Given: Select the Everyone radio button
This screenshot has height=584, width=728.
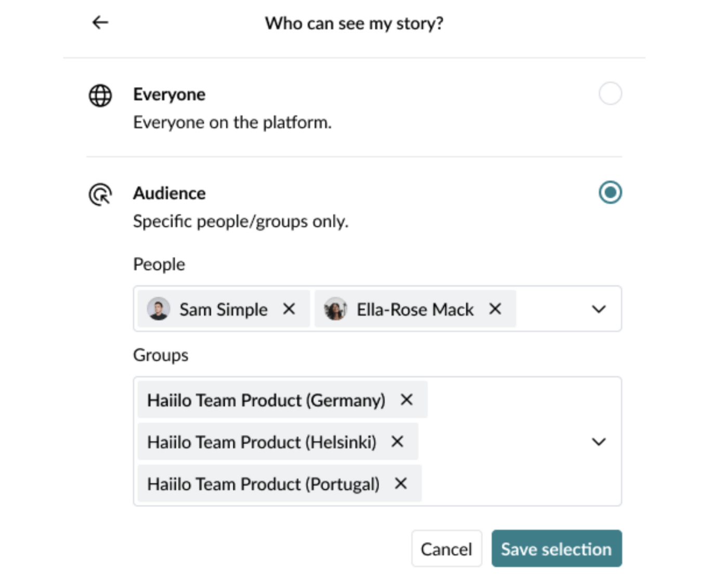Looking at the screenshot, I should (610, 94).
